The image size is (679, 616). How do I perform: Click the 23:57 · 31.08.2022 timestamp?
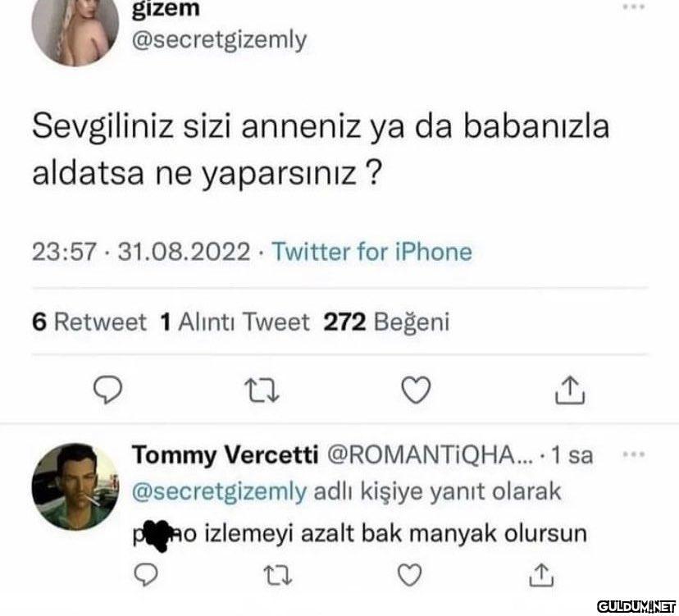tap(140, 251)
